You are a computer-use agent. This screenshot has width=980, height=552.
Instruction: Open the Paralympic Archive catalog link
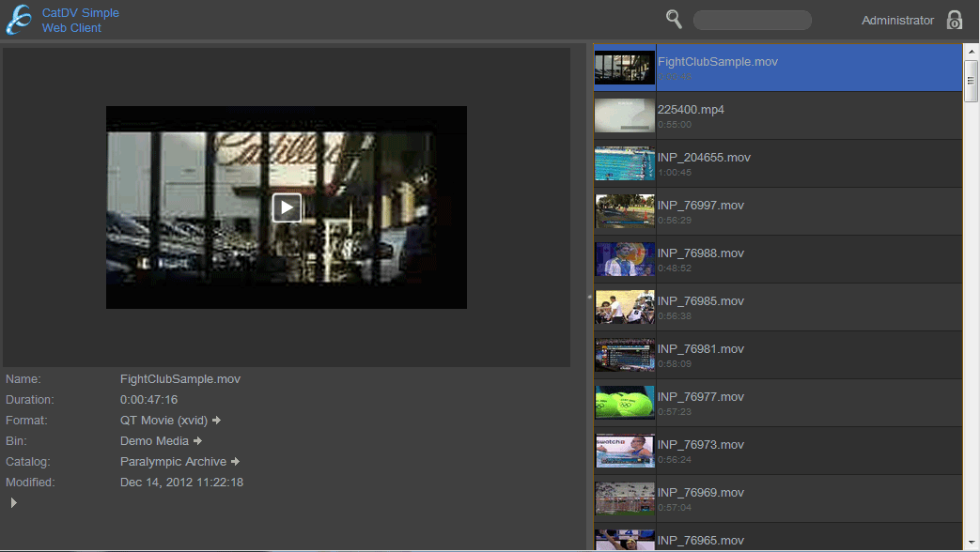pyautogui.click(x=173, y=462)
